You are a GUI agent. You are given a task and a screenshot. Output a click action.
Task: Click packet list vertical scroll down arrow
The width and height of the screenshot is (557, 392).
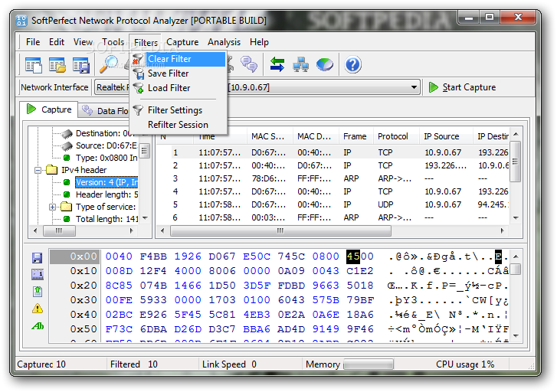pyautogui.click(x=516, y=217)
